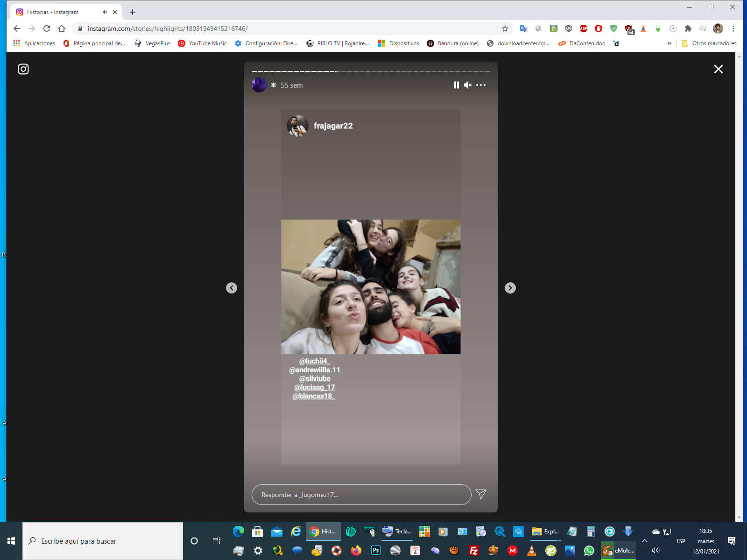Open a new browser tab

pyautogui.click(x=133, y=12)
